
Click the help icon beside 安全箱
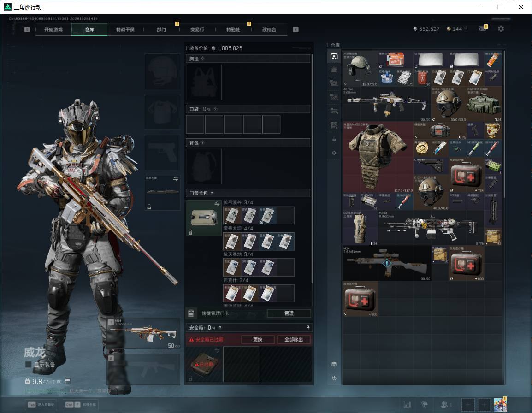pos(220,327)
